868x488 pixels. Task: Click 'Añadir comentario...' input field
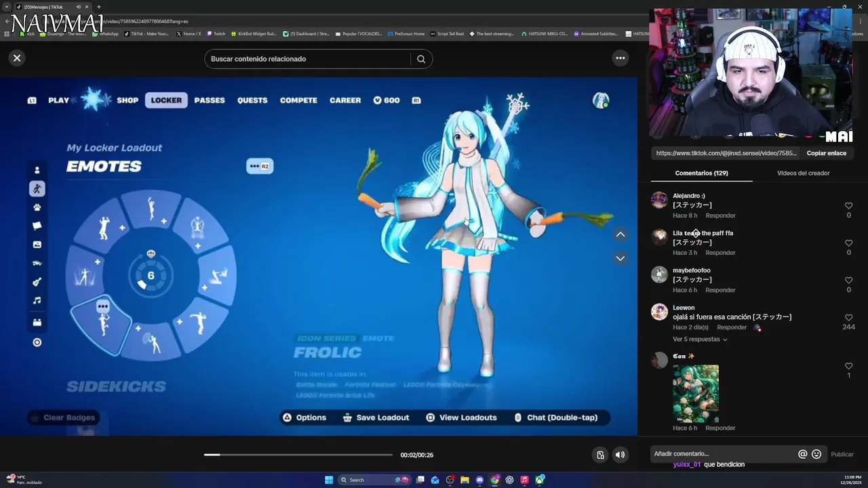(722, 454)
